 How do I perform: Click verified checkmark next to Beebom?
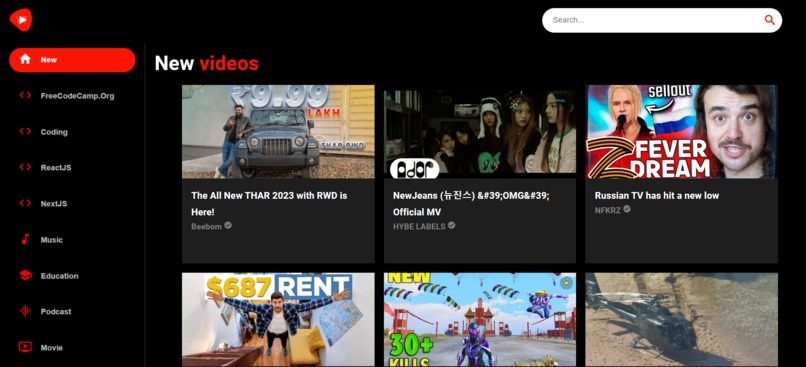tap(228, 225)
